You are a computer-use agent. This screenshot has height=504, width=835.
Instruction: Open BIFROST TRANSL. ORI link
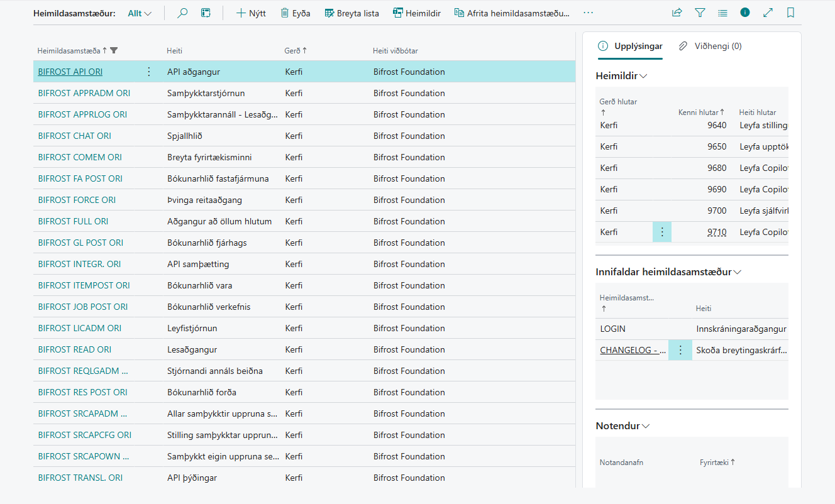[x=80, y=478]
